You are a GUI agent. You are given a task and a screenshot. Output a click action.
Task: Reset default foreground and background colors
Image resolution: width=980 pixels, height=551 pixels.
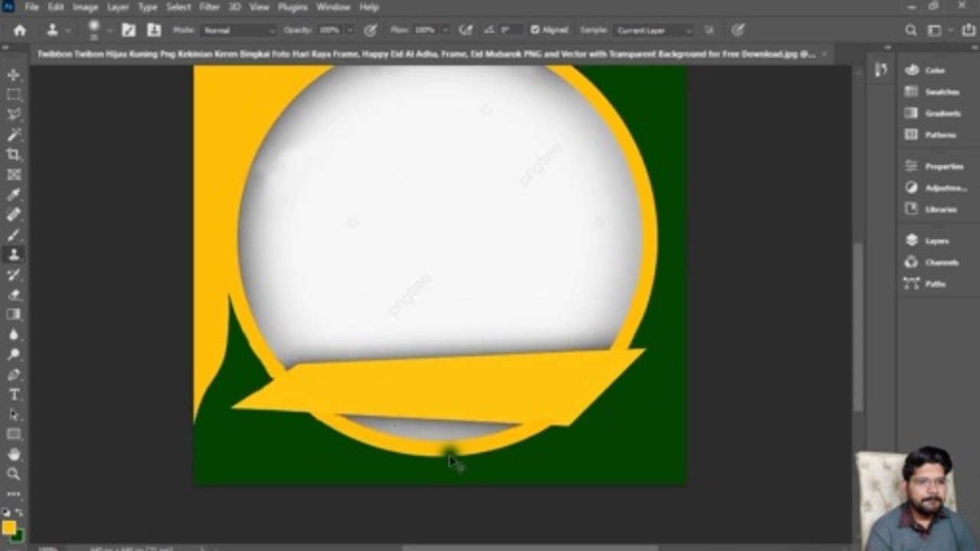7,512
